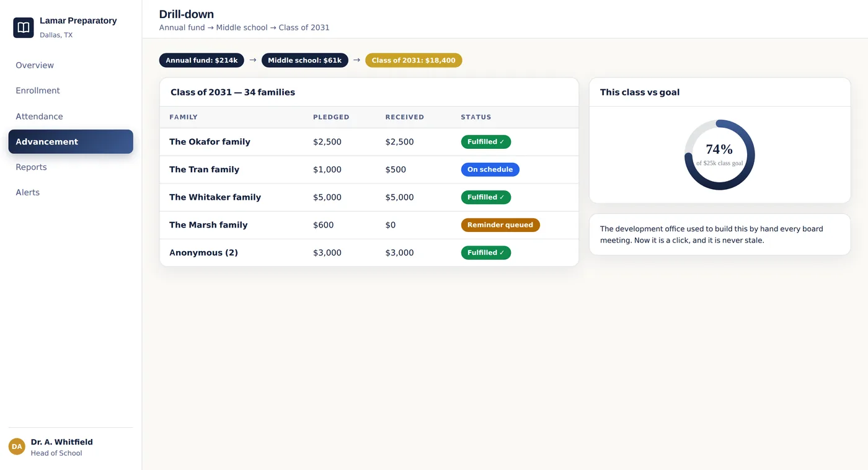The height and width of the screenshot is (470, 868).
Task: Select The Marsh family row name
Action: [x=208, y=225]
